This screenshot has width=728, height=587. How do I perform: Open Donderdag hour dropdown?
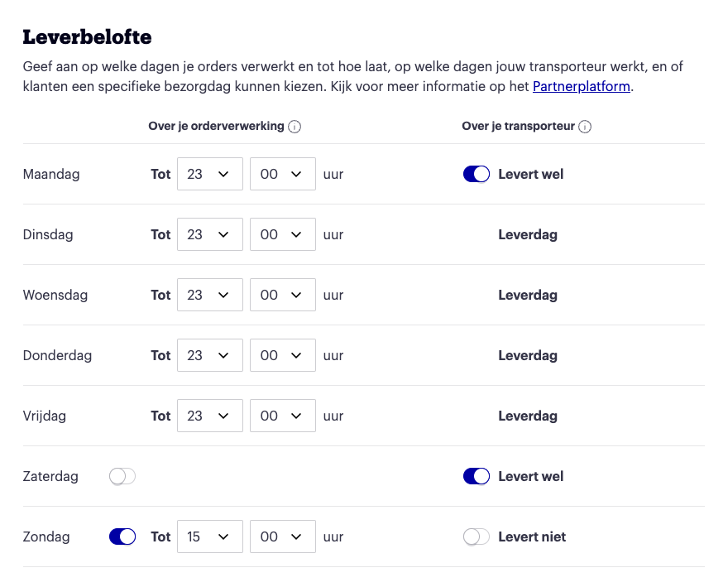tap(210, 355)
